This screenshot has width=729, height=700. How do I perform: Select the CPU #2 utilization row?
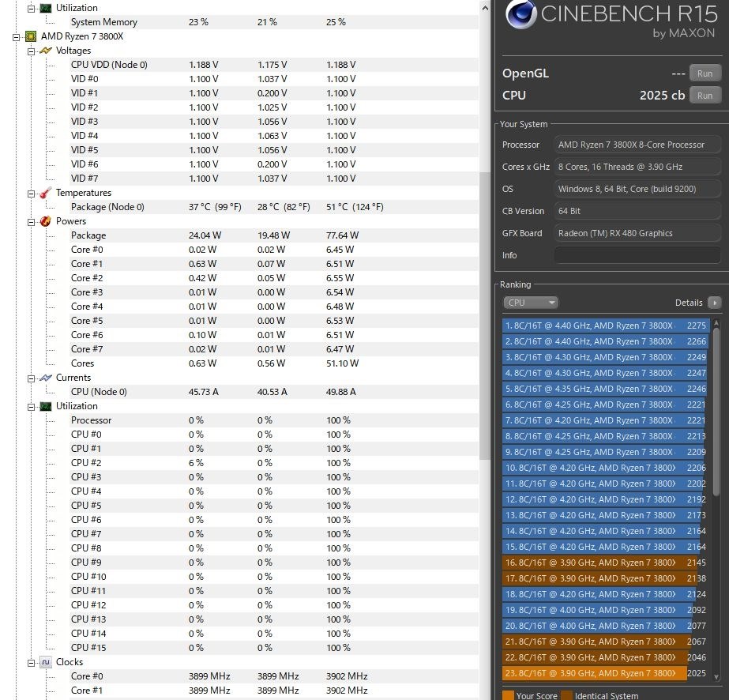coord(273,463)
